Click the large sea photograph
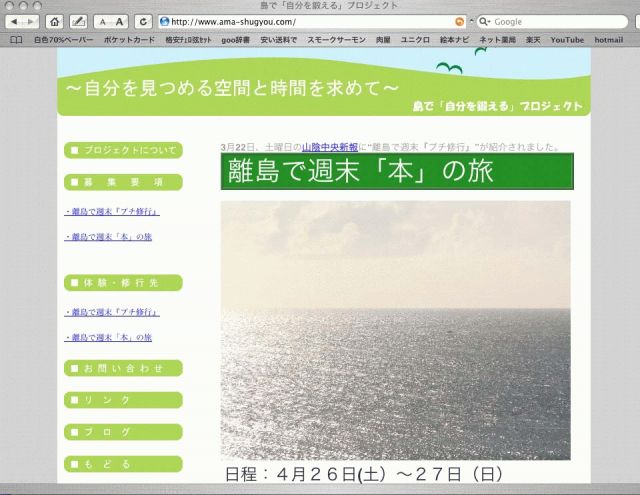 (395, 330)
